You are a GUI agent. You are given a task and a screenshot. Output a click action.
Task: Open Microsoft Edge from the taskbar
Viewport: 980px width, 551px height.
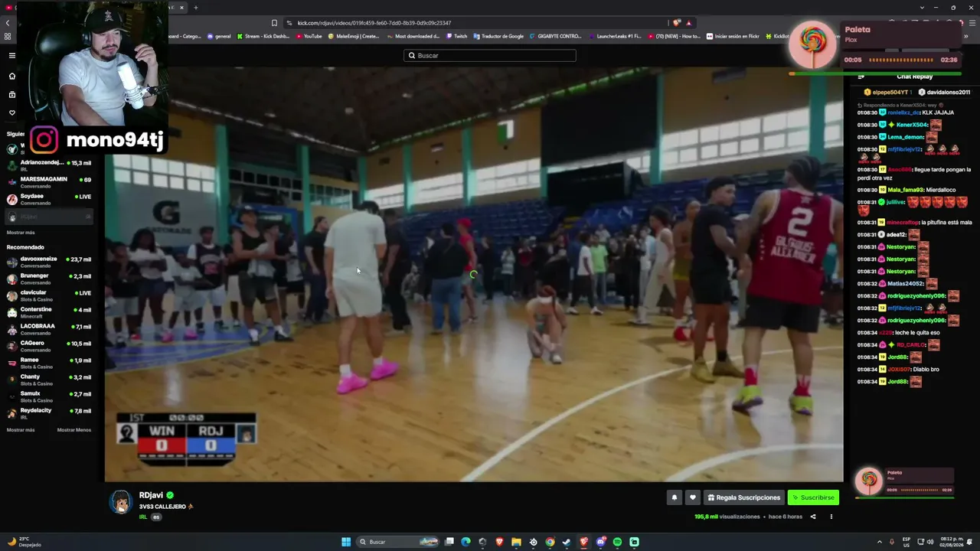pos(465,542)
